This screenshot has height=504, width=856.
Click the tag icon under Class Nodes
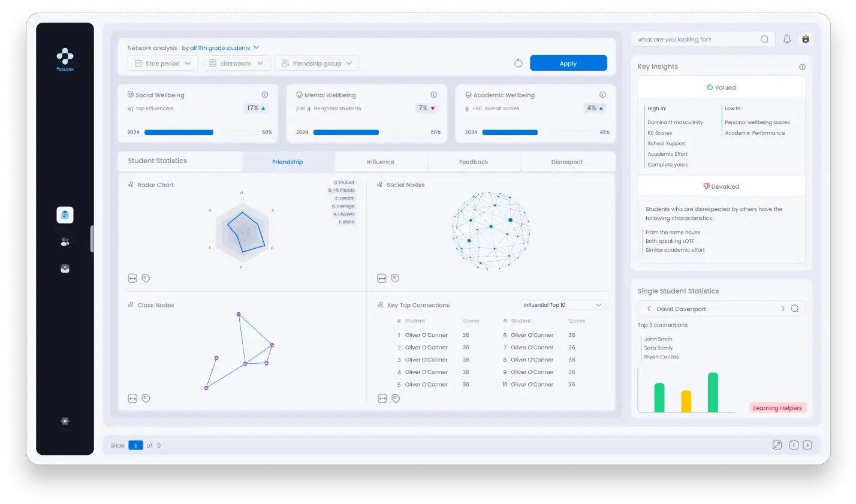(146, 399)
